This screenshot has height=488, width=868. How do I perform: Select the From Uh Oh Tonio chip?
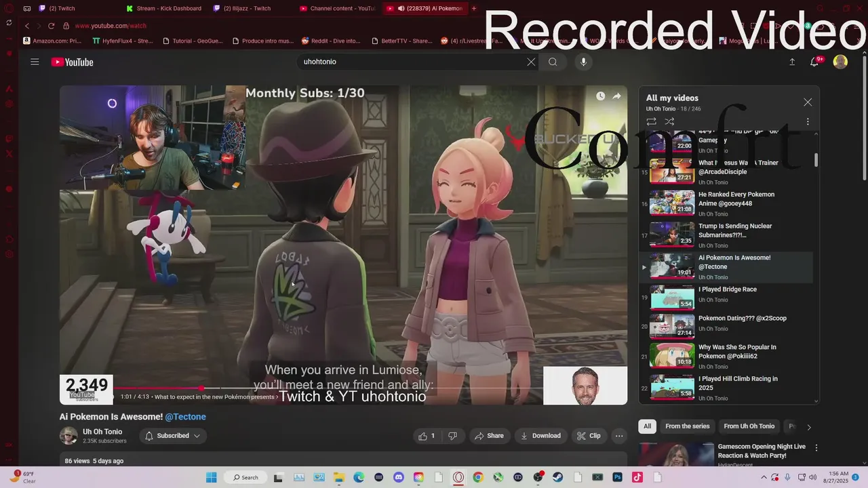[749, 426]
